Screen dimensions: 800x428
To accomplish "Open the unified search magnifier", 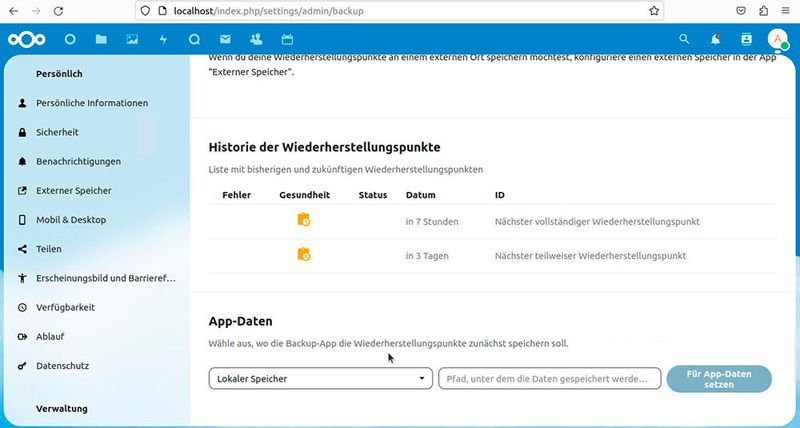I will [684, 39].
